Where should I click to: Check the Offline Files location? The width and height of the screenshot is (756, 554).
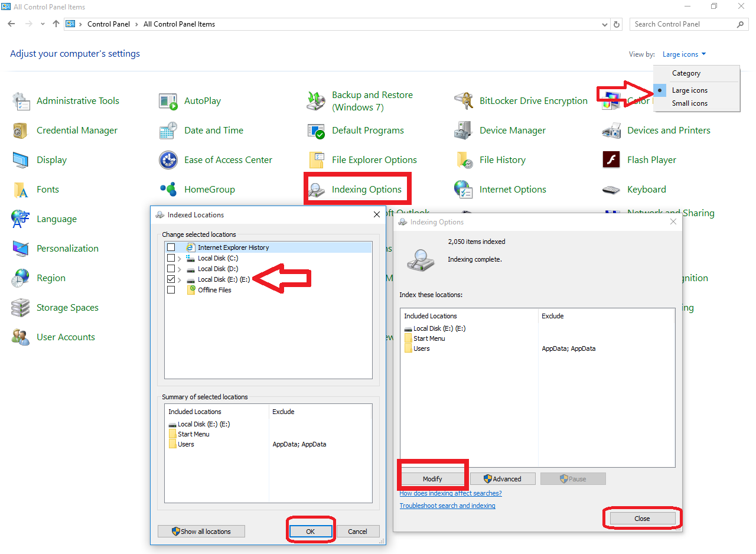(x=171, y=289)
